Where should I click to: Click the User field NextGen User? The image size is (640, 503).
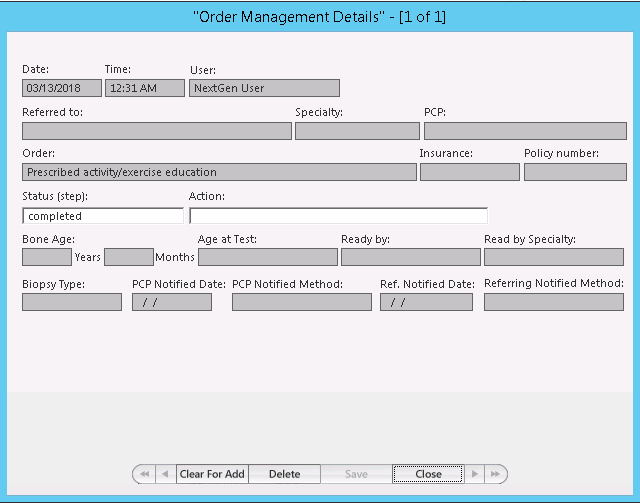coord(264,88)
